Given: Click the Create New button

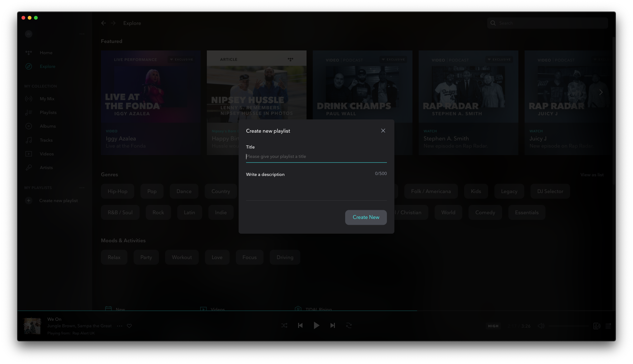Looking at the screenshot, I should (x=366, y=217).
